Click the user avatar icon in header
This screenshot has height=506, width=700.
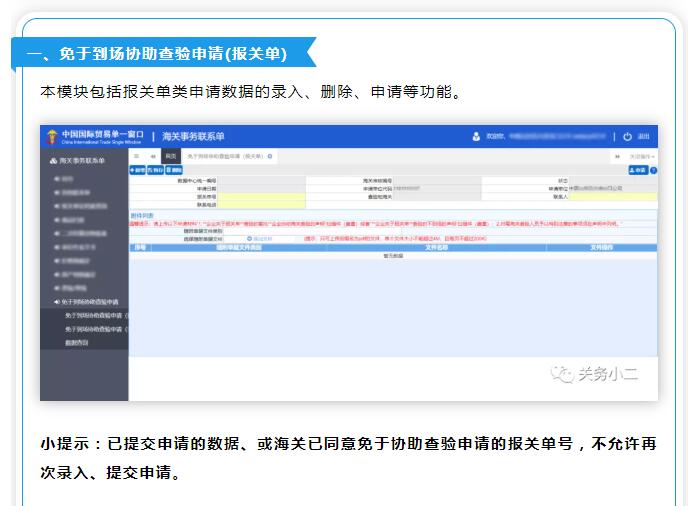(476, 136)
